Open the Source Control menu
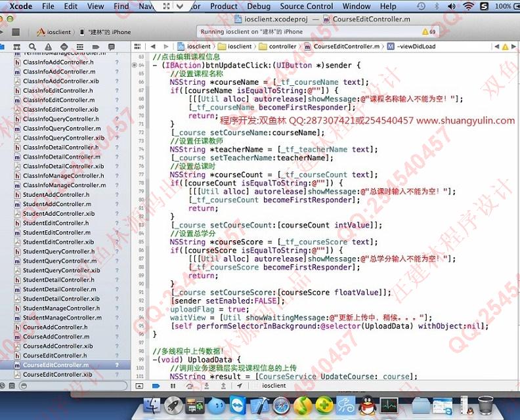This screenshot has height=420, width=520. pos(307,7)
